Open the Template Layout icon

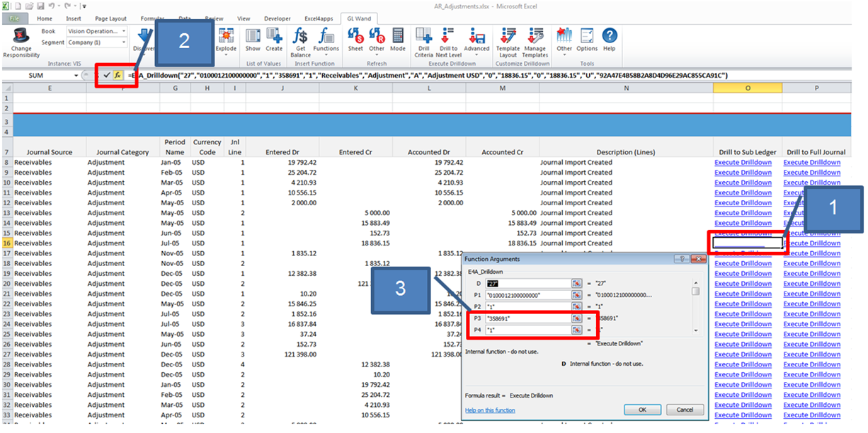508,35
